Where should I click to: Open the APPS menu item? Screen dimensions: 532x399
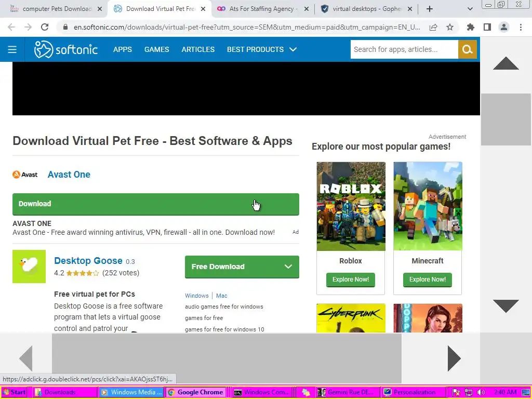click(x=123, y=49)
